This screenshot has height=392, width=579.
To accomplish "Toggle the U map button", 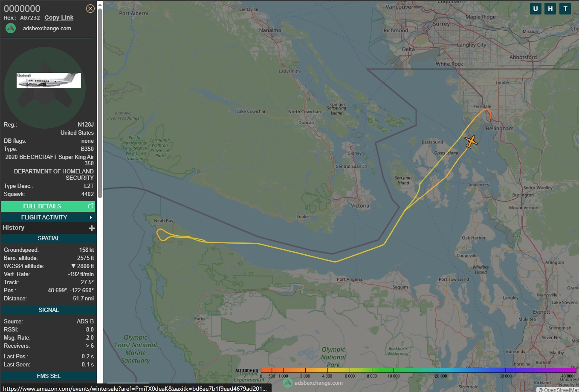I will pyautogui.click(x=536, y=9).
